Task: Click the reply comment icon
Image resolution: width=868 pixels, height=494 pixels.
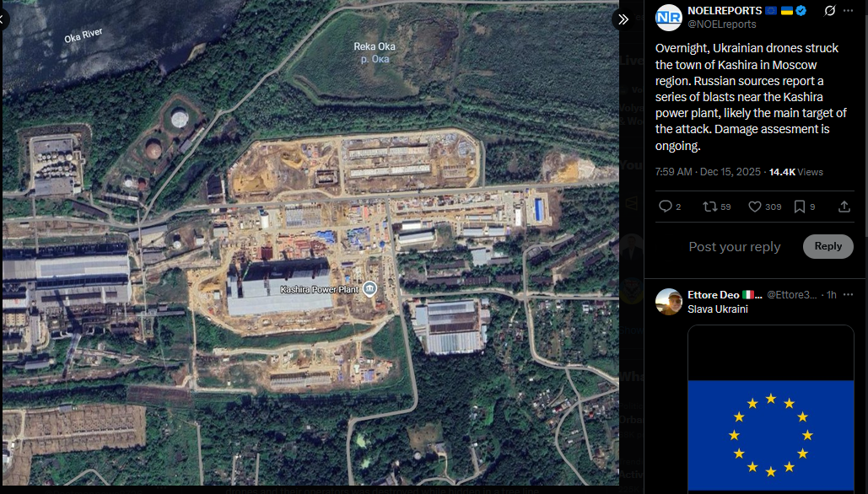Action: (x=666, y=207)
